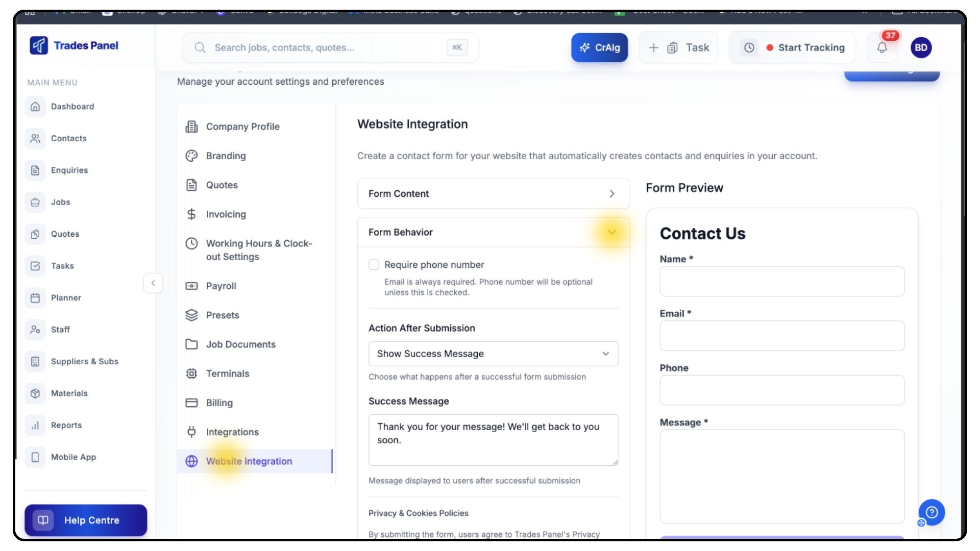Click the CrAIg assistant button
The image size is (980, 551).
[x=599, y=48]
